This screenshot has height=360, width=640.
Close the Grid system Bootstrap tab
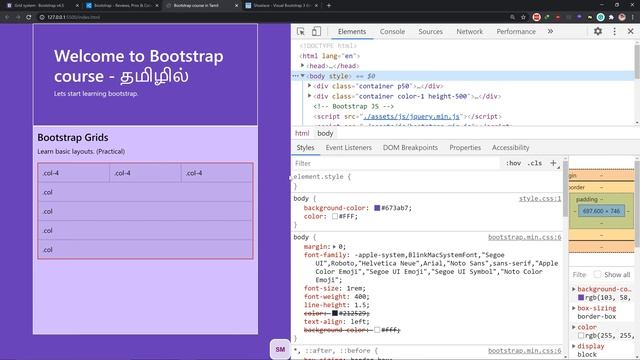77,6
